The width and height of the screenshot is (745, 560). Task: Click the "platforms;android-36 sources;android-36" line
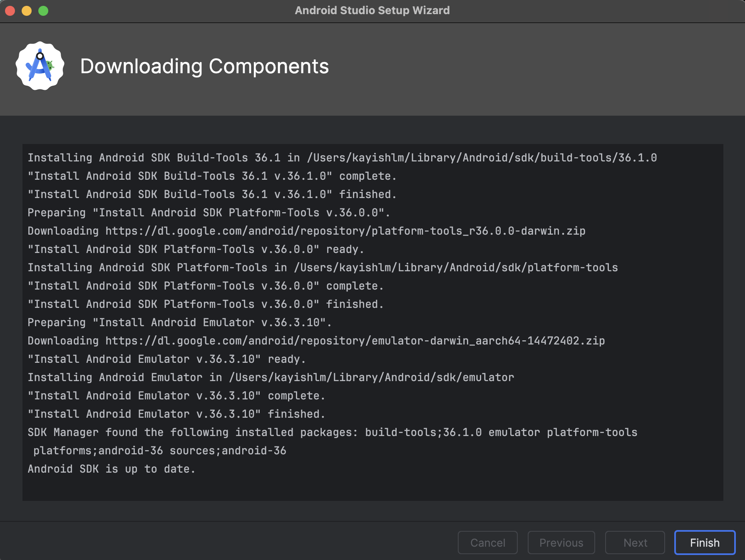click(x=160, y=451)
